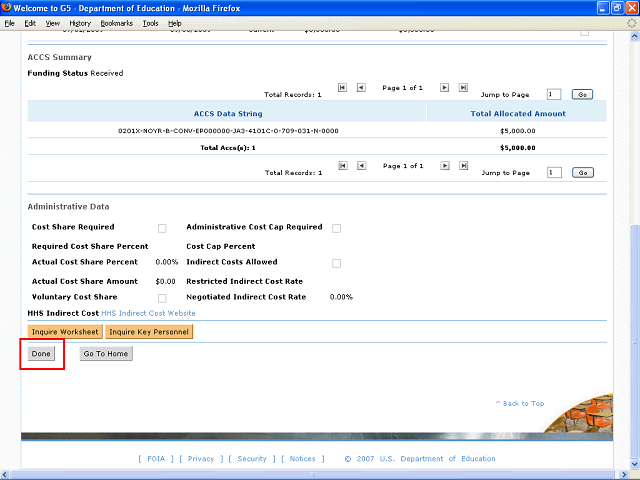
Task: Go to last page in upper pager
Action: [463, 87]
